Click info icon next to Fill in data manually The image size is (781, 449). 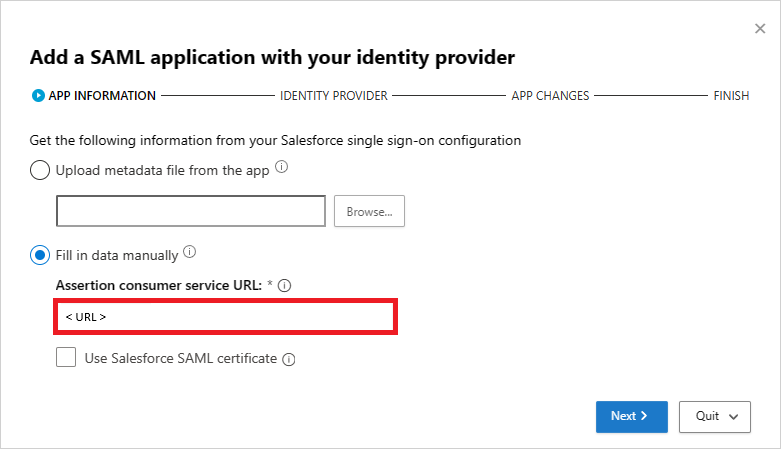pos(190,253)
